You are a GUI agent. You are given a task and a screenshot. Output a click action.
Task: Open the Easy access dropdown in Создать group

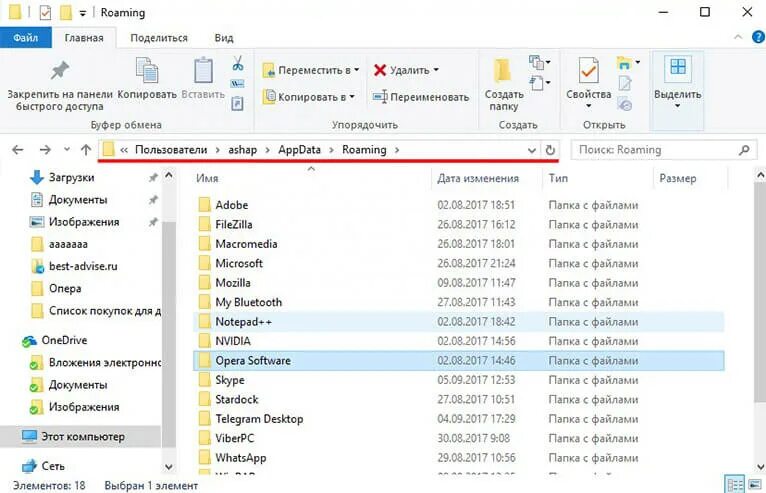point(539,83)
